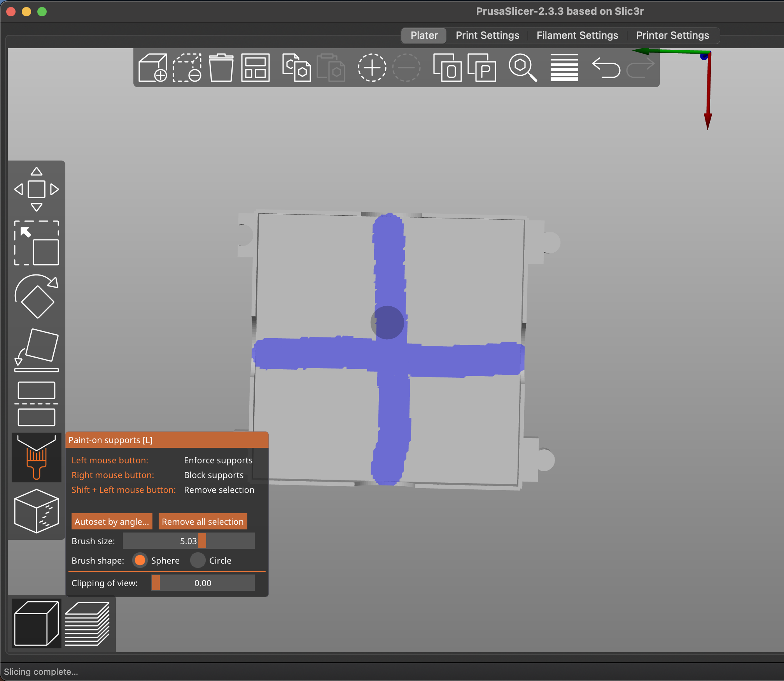
Task: Select Sphere brush shape
Action: 140,560
